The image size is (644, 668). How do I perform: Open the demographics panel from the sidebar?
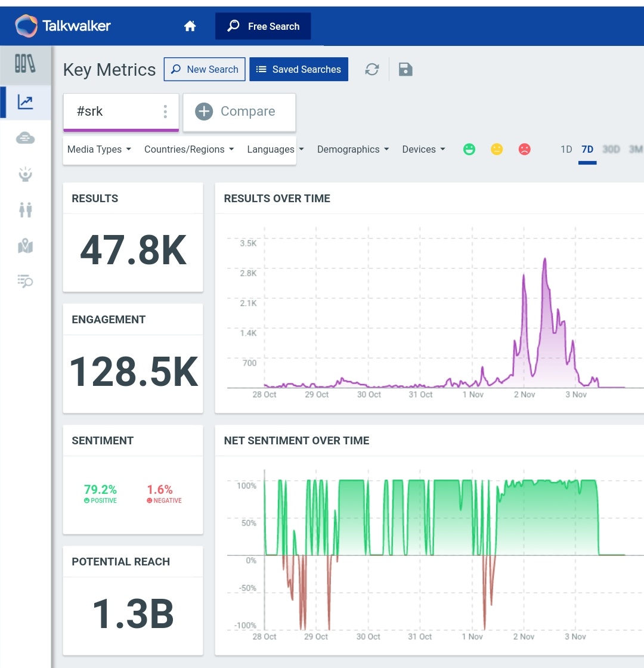click(x=24, y=209)
